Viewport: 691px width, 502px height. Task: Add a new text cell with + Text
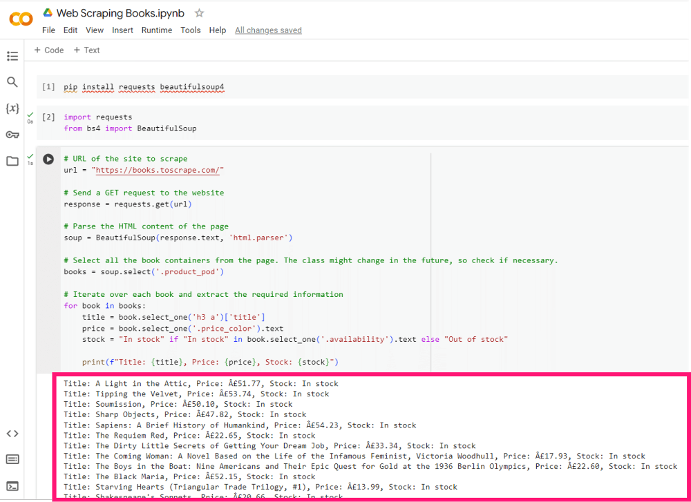[86, 50]
